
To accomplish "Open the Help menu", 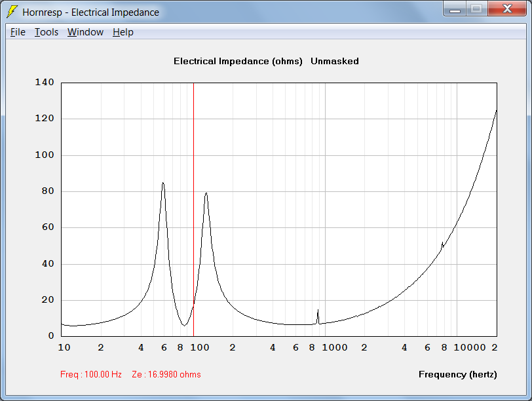I will tap(123, 32).
